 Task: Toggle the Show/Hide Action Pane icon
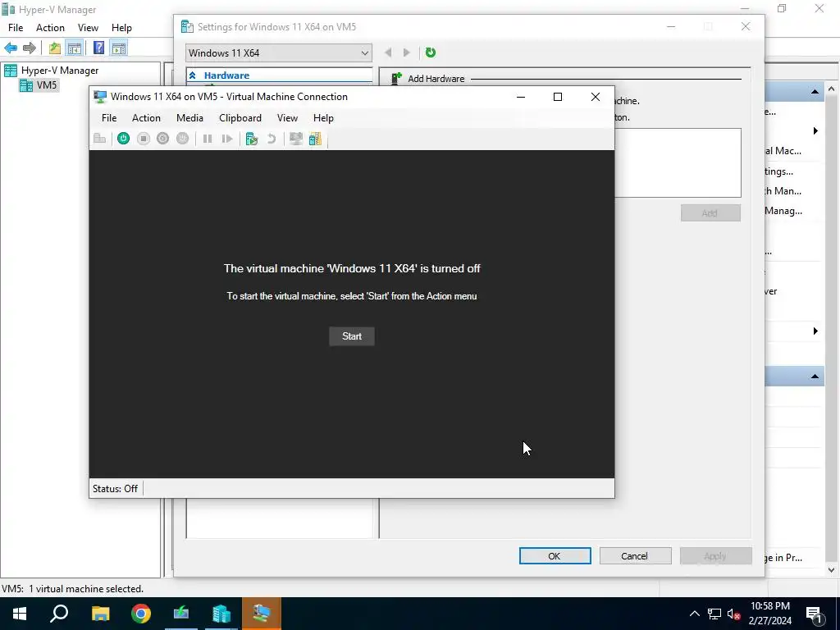pos(119,48)
